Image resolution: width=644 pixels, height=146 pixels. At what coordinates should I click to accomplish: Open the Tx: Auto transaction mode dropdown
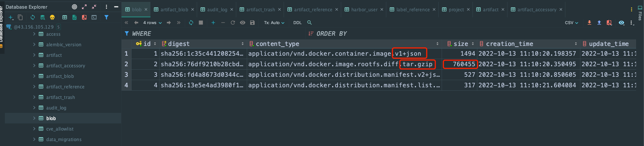click(x=274, y=23)
